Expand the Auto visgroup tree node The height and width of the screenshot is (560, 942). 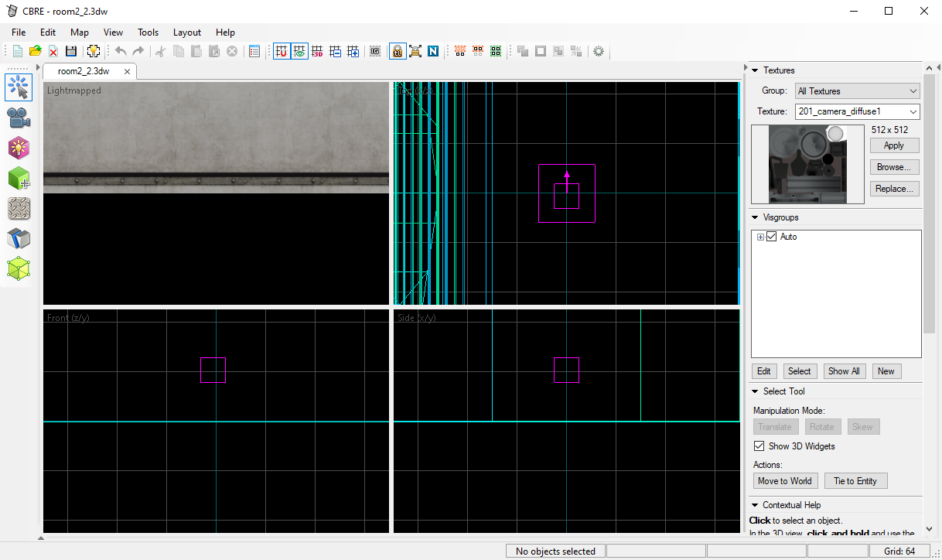(760, 237)
